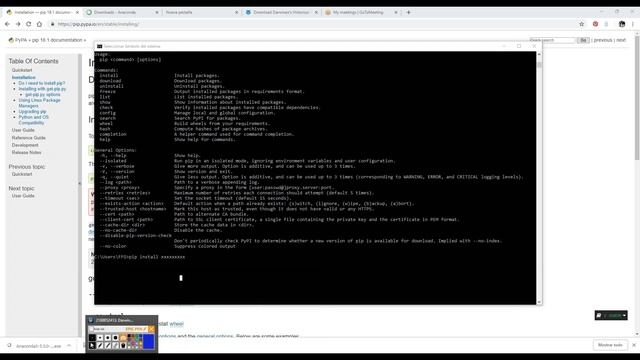Click the command prompt title bar icon

[99, 46]
